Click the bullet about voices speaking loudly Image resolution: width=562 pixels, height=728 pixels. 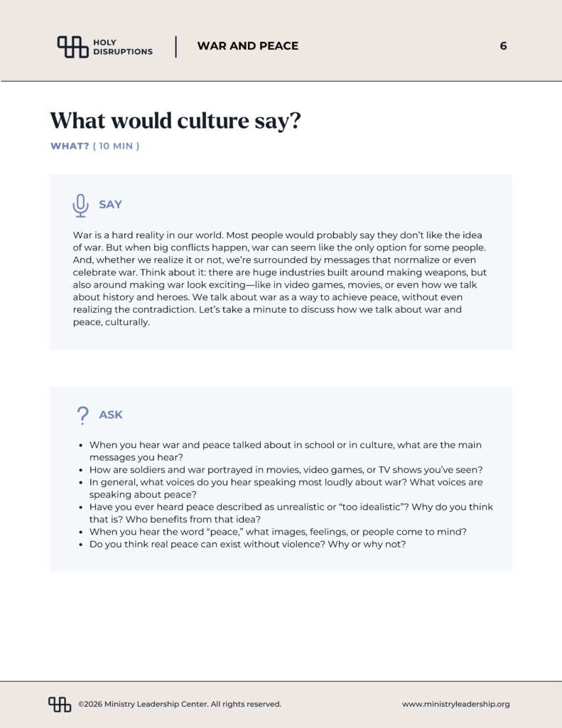[286, 488]
